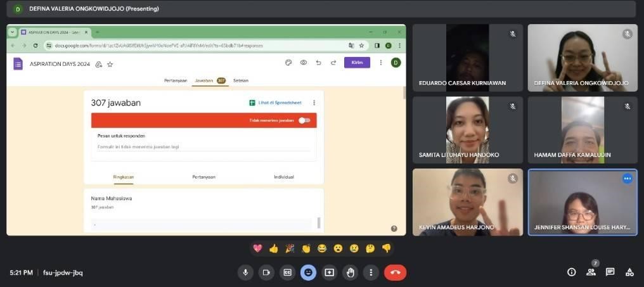The width and height of the screenshot is (644, 287).
Task: Send surprised face reaction
Action: pyautogui.click(x=338, y=248)
